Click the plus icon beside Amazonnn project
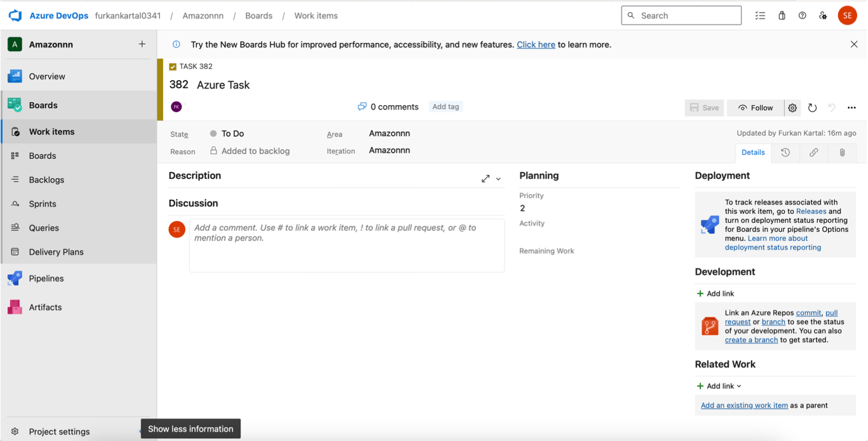The image size is (868, 441). [x=142, y=44]
